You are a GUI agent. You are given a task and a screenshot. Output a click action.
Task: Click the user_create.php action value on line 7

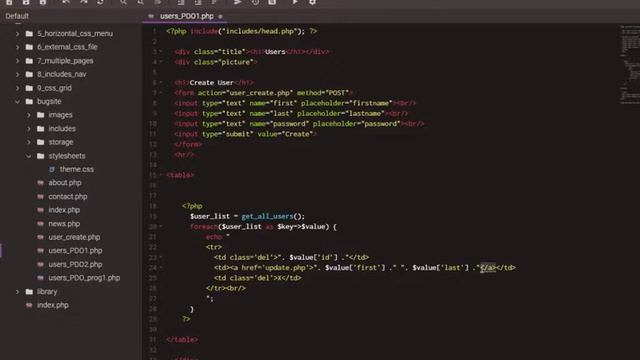259,93
